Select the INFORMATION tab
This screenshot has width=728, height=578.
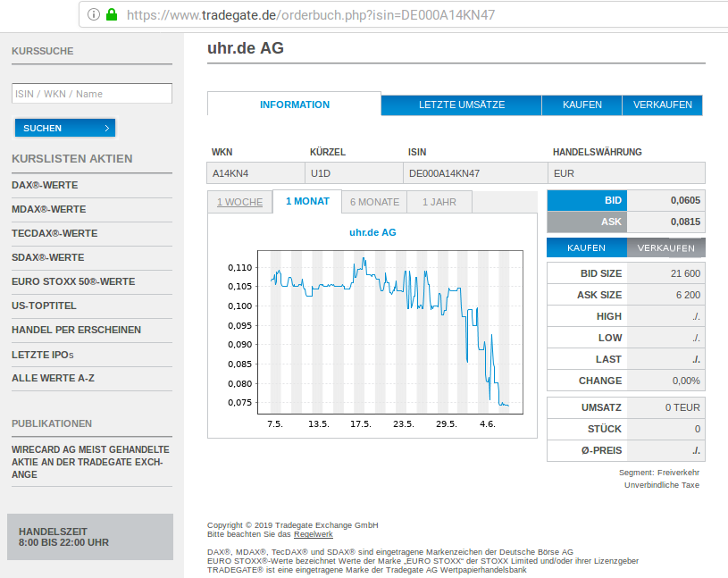(x=295, y=105)
